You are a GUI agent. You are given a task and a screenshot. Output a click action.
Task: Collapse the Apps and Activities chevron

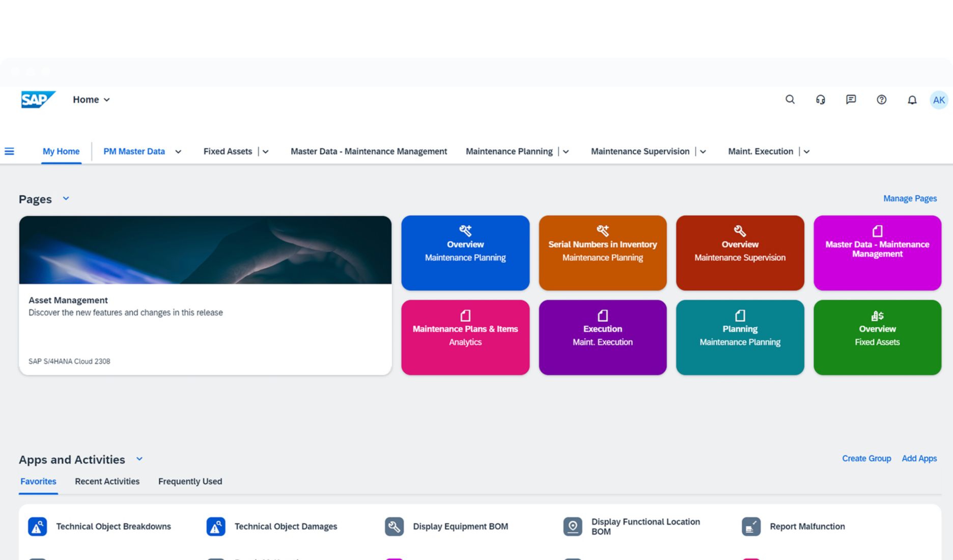point(139,459)
